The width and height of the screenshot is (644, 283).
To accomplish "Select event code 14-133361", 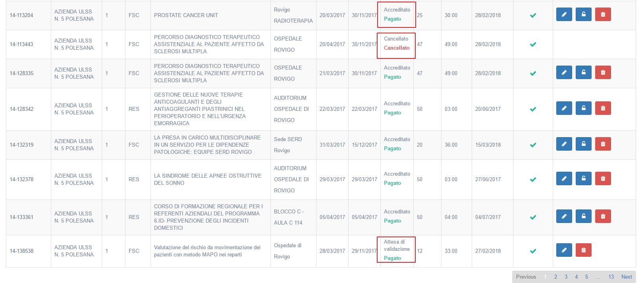I will tap(21, 217).
